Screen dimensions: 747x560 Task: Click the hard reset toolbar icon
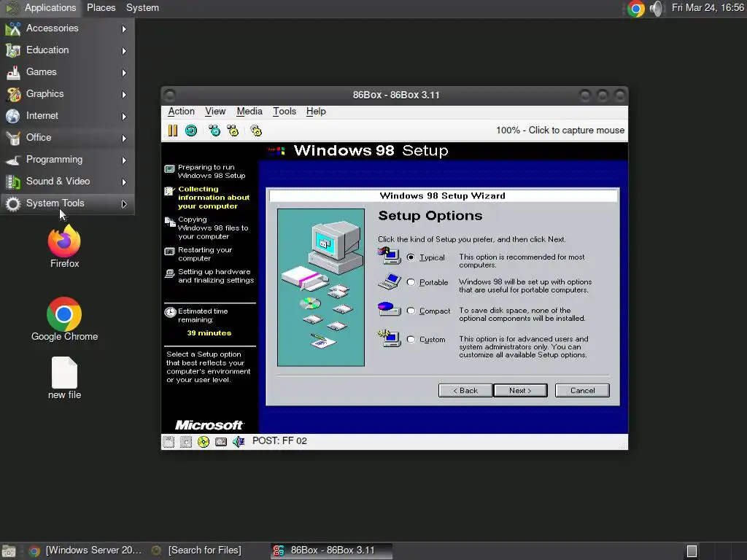191,131
